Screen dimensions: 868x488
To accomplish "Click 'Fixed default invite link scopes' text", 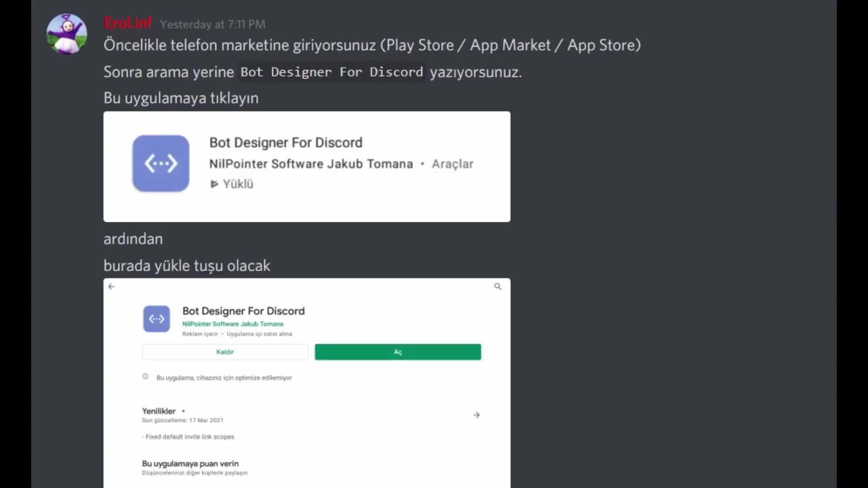I will 190,437.
